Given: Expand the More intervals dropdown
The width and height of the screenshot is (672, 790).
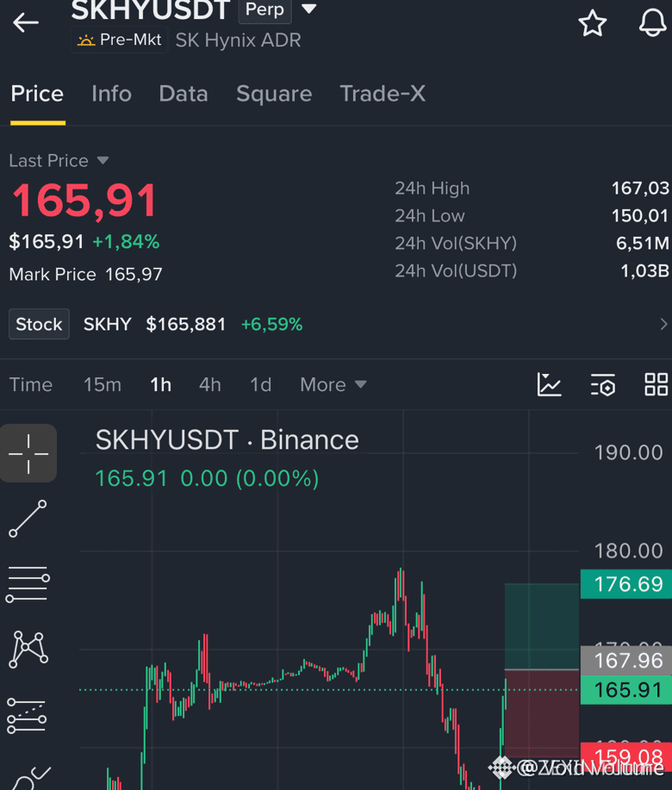Looking at the screenshot, I should tap(333, 384).
